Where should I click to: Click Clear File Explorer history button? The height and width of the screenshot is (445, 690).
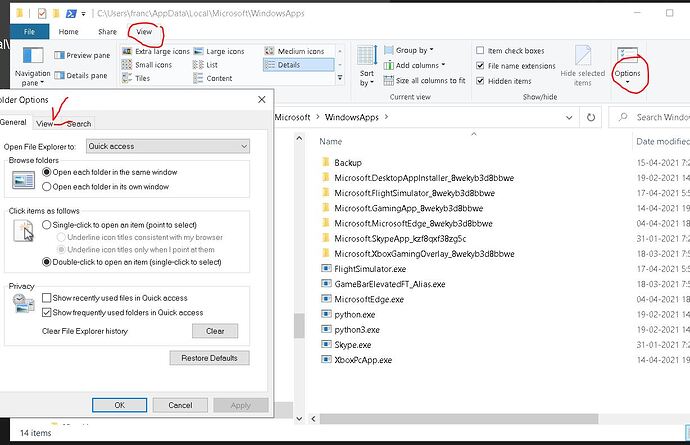tap(215, 331)
